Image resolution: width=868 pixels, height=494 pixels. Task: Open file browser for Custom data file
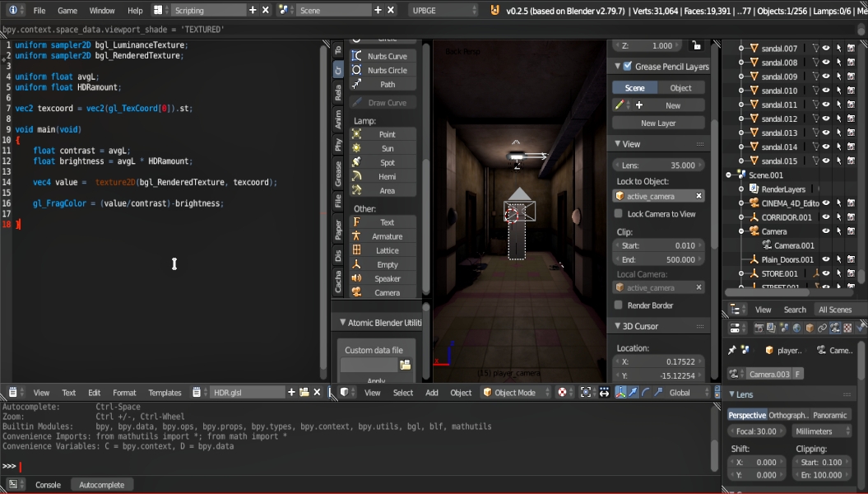tap(405, 365)
